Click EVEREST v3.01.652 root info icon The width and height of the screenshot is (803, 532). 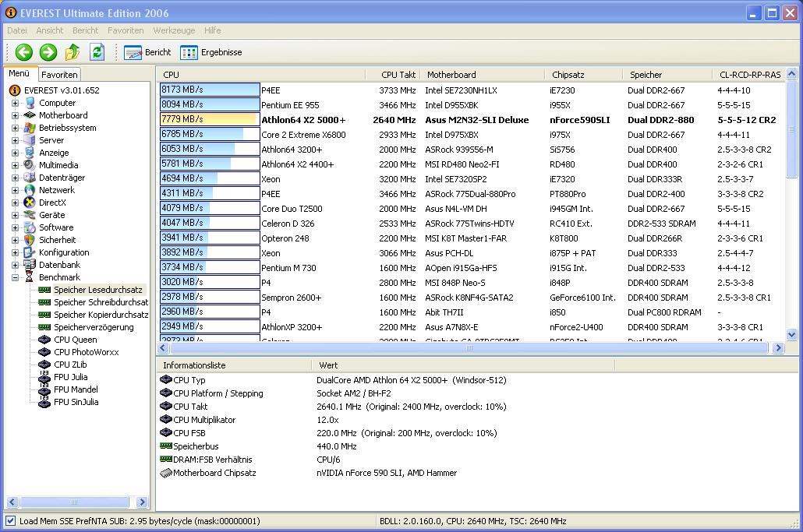(15, 90)
